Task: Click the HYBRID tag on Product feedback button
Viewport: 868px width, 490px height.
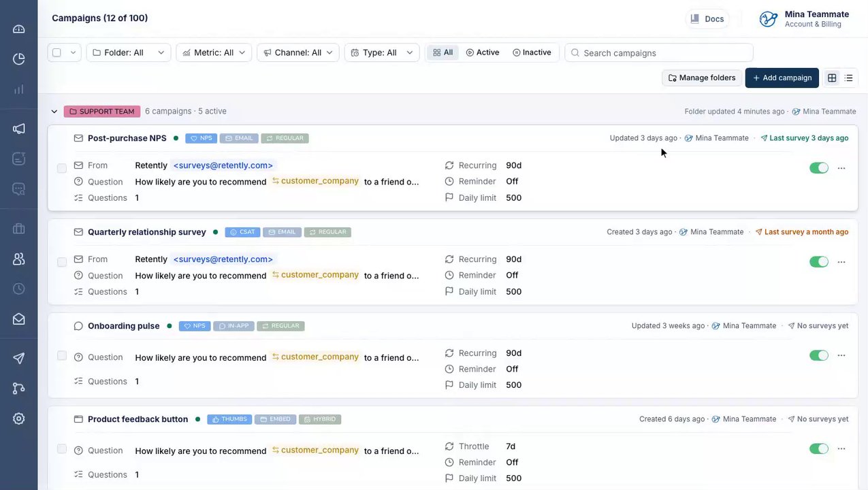Action: [x=319, y=419]
